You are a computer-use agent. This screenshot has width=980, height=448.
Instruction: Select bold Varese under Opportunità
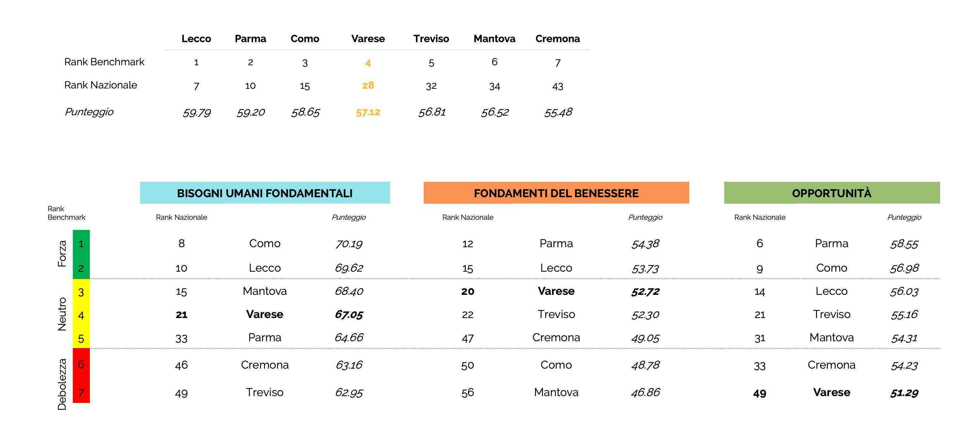(832, 392)
